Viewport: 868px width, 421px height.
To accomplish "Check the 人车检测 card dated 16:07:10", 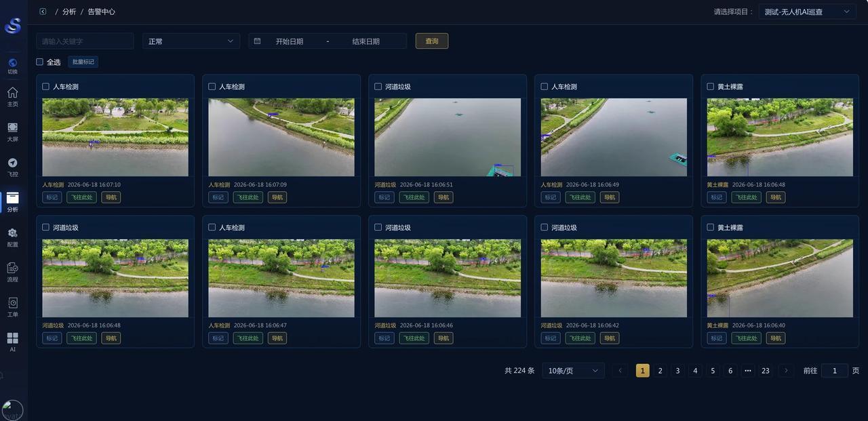I will click(x=45, y=87).
